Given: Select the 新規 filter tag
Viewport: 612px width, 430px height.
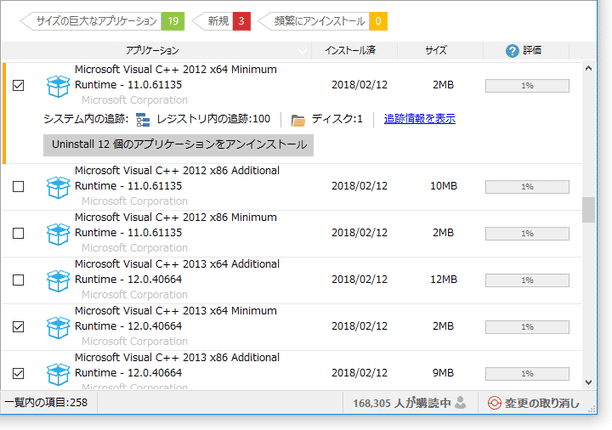Looking at the screenshot, I should click(x=221, y=21).
